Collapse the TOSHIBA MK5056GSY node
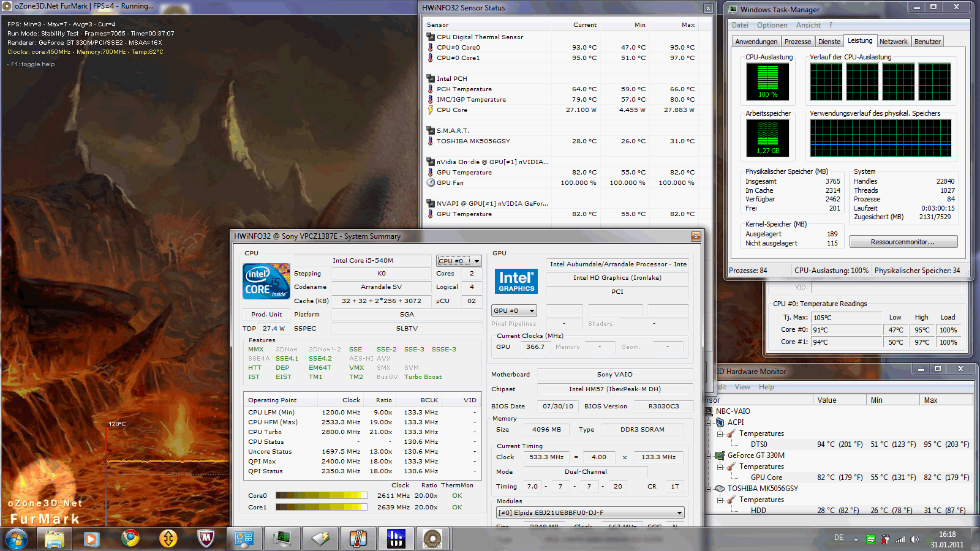This screenshot has height=551, width=980. 709,489
